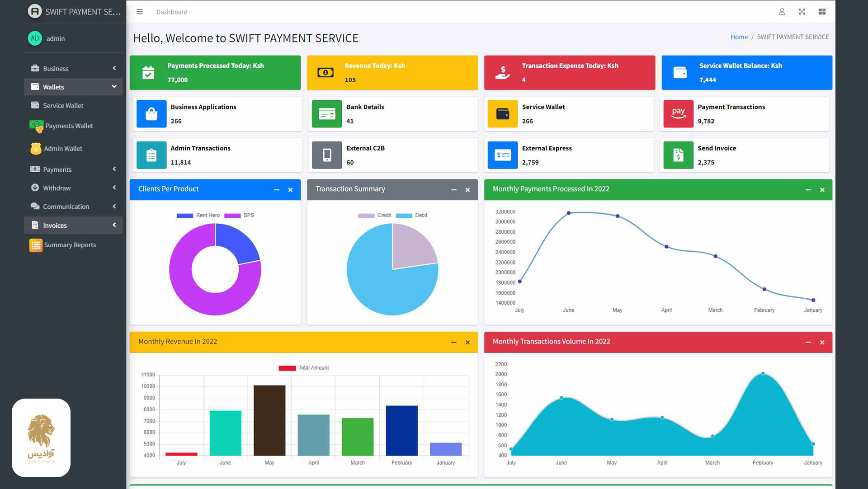Image resolution: width=868 pixels, height=489 pixels.
Task: Expand the Invoices menu chevron
Action: coord(114,225)
